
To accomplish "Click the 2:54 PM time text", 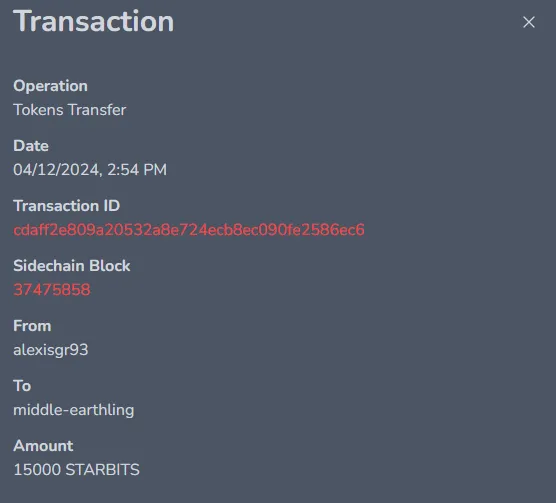I will click(137, 170).
